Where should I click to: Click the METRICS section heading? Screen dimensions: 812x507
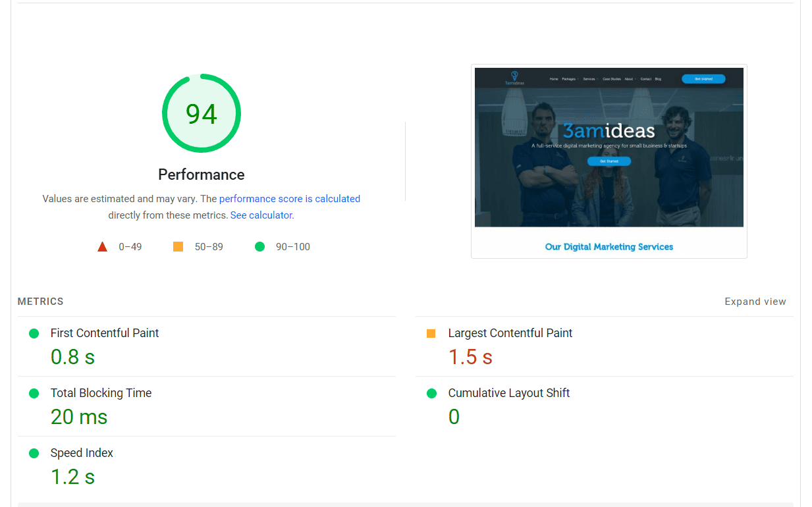tap(41, 302)
